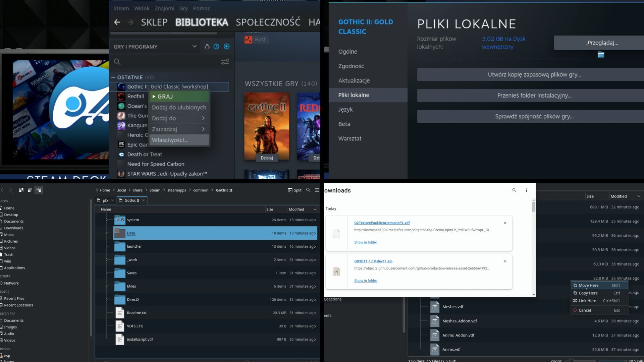Screen dimensions: 644x362
Task: Collapse the OSTATNIE category section
Action: 113,77
